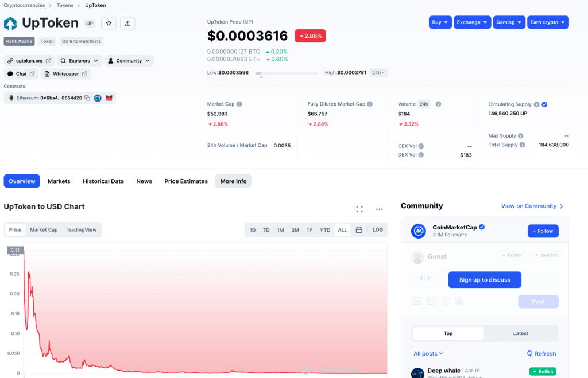Click the emoji icon in post box
Image resolution: width=588 pixels, height=378 pixels.
click(x=446, y=301)
